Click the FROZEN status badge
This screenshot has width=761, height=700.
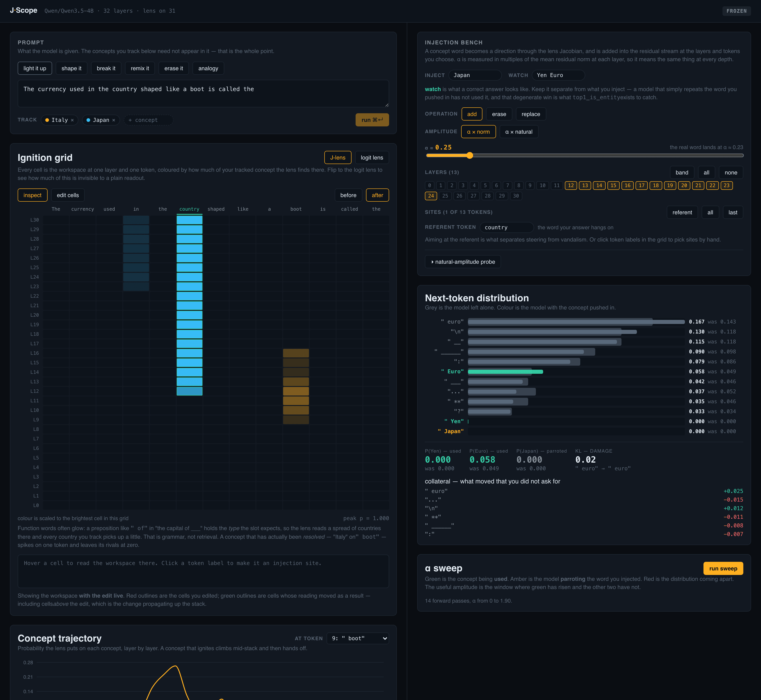pos(736,11)
